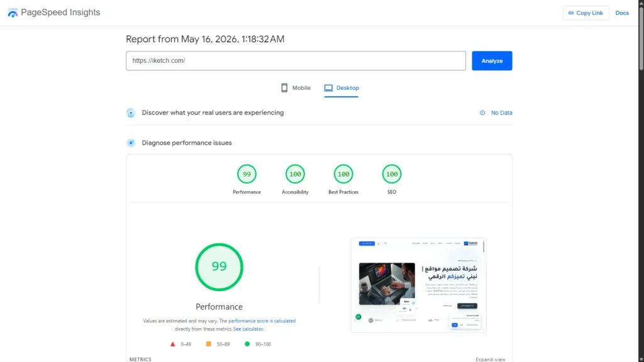
Task: Switch to the Mobile tab
Action: click(x=296, y=88)
